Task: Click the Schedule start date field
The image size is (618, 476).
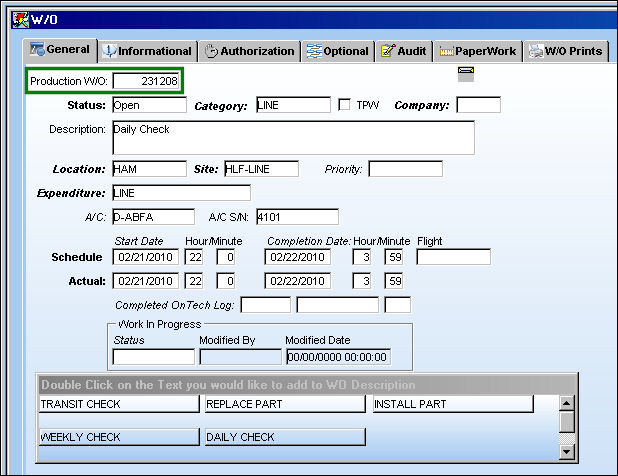Action: click(145, 257)
